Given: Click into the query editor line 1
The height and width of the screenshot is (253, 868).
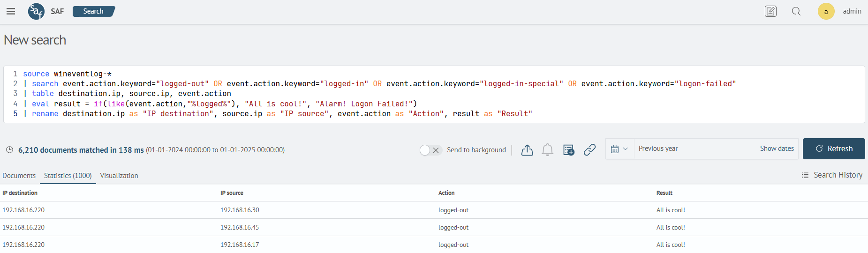Looking at the screenshot, I should 68,74.
